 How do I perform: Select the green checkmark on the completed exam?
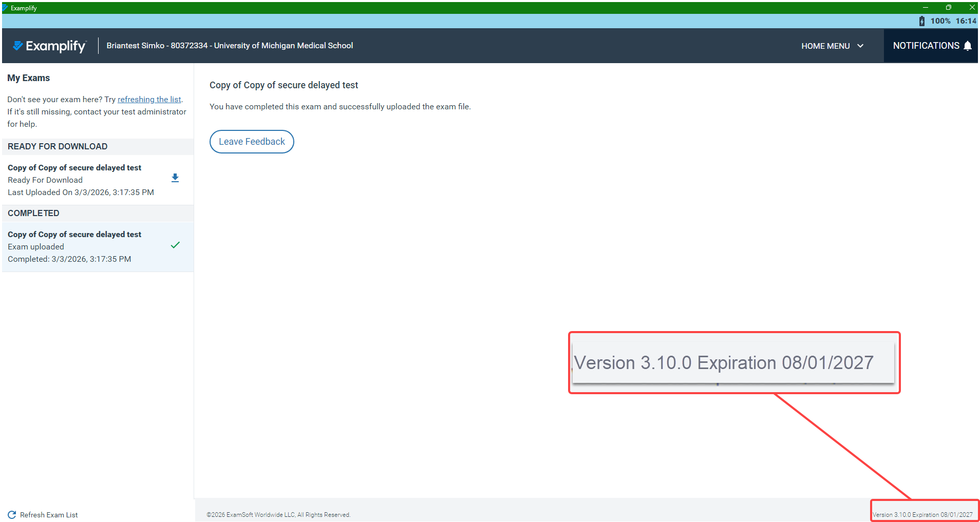[x=175, y=245]
